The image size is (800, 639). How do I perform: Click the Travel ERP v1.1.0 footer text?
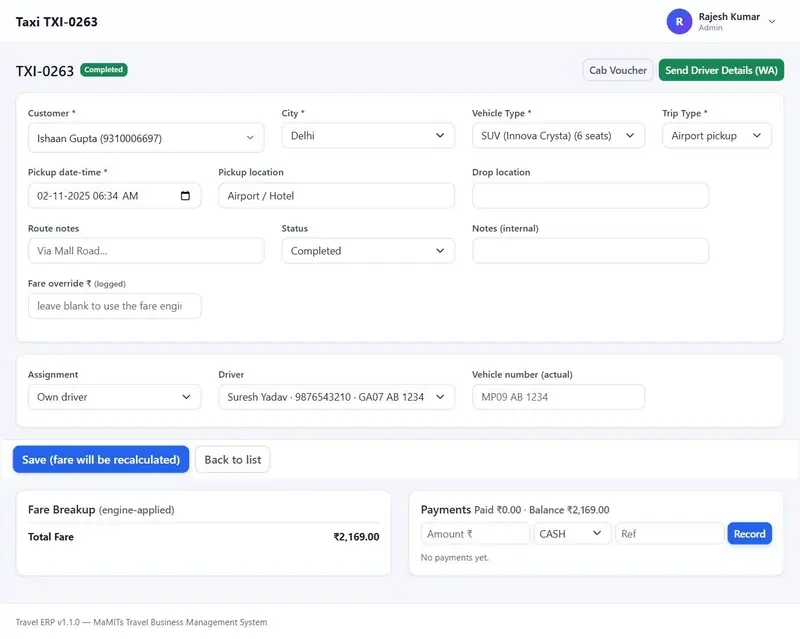[141, 622]
